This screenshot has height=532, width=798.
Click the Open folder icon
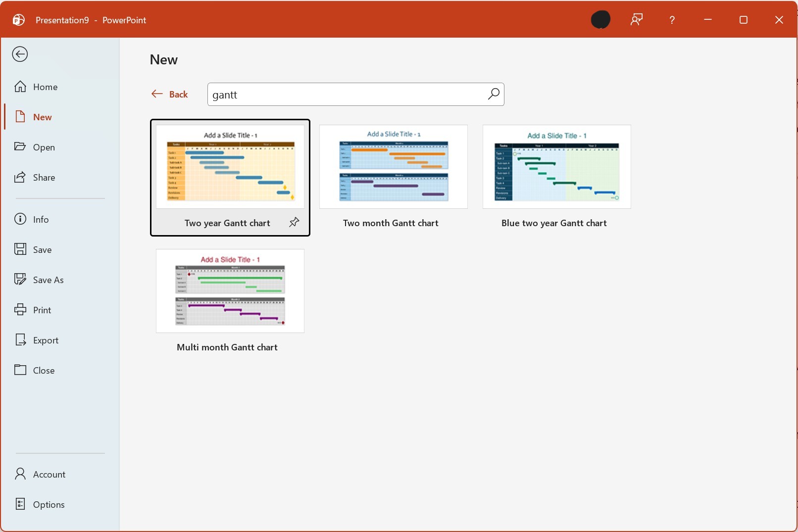pos(20,146)
